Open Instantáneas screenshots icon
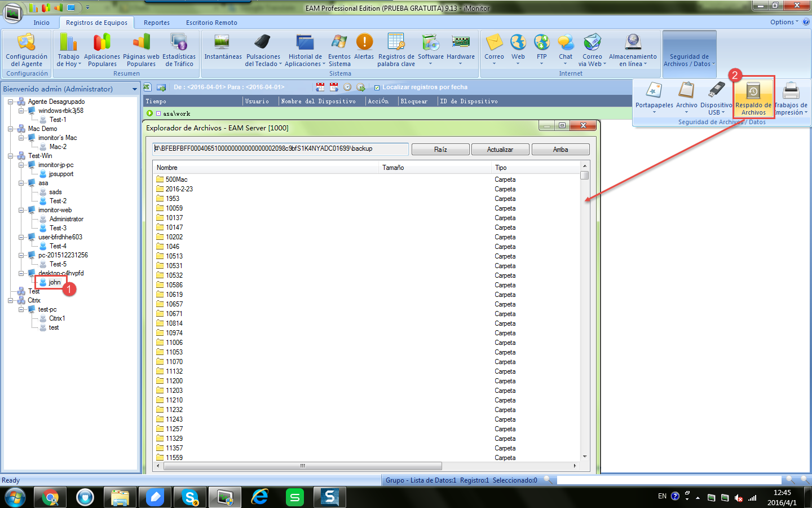Viewport: 812px width, 508px height. pos(222,46)
